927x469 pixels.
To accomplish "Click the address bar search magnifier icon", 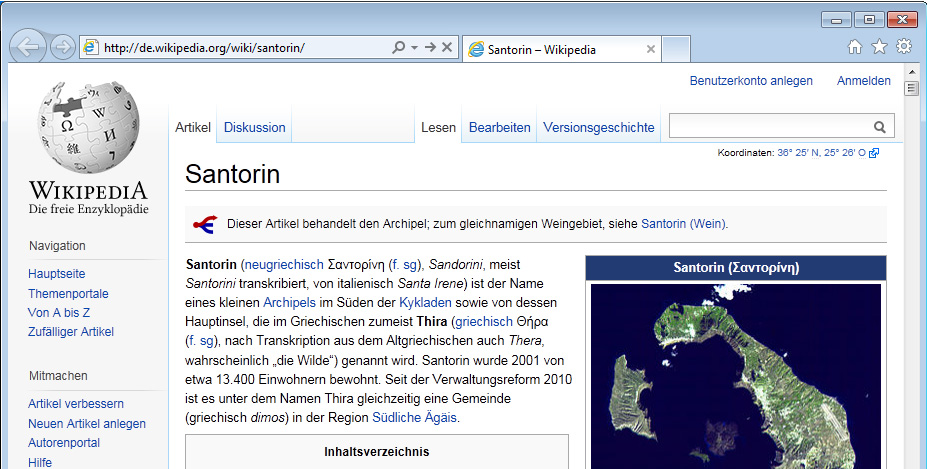I will [399, 47].
